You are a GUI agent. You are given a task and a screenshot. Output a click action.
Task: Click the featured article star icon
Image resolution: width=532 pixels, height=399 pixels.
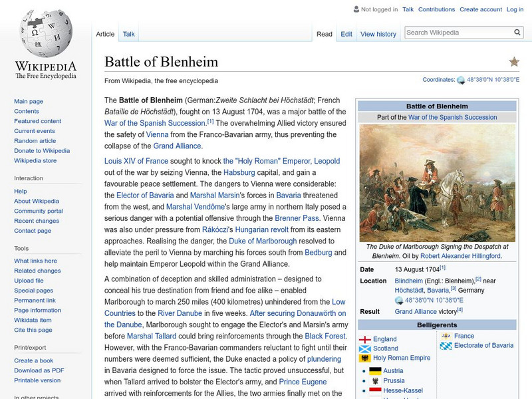coord(514,62)
